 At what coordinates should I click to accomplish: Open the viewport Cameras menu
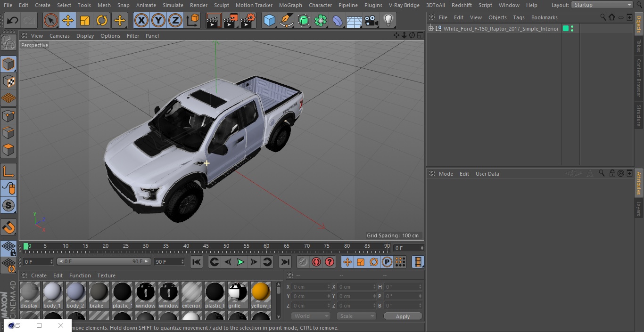click(x=59, y=36)
